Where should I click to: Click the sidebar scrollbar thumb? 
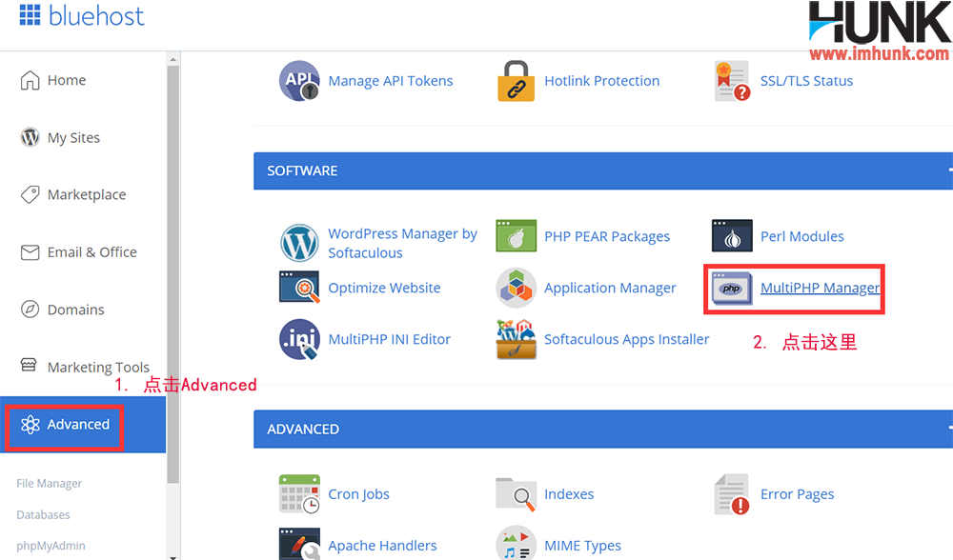173,274
